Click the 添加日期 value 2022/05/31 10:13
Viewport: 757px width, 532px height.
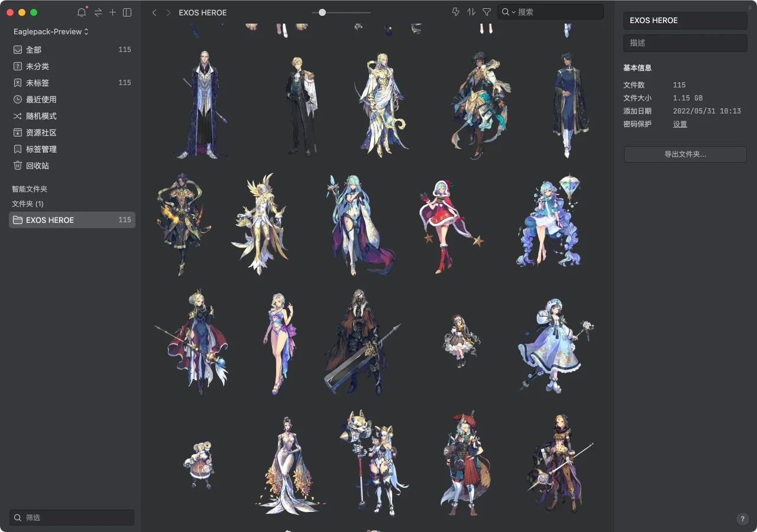click(707, 111)
